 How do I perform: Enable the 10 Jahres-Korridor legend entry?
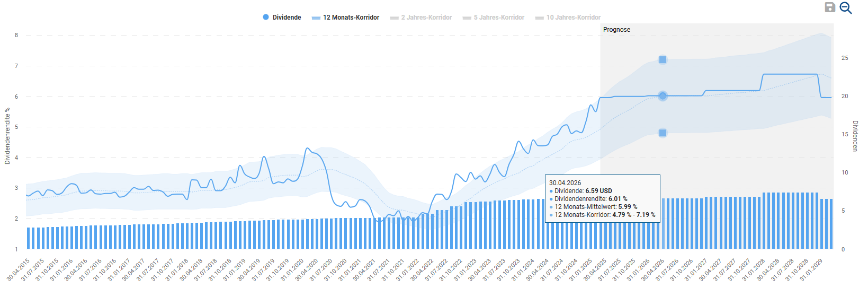pos(574,18)
